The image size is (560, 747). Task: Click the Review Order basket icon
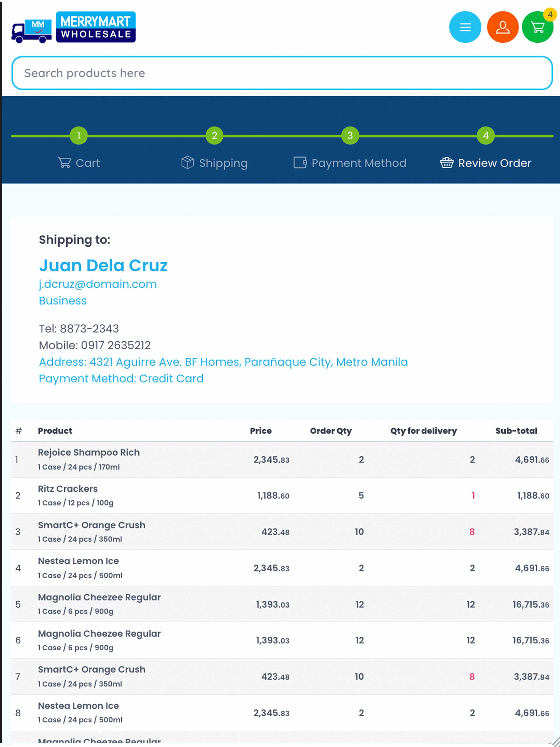pyautogui.click(x=447, y=163)
